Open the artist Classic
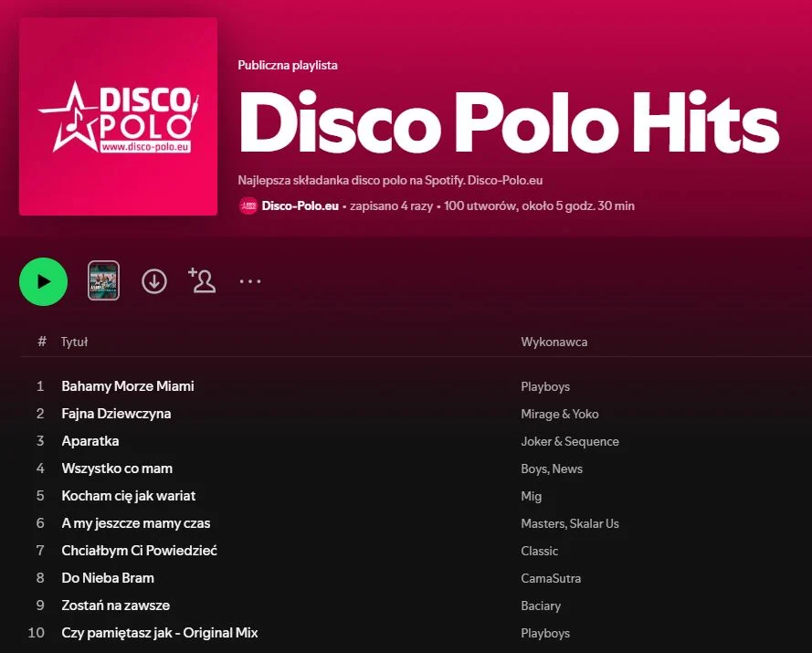The width and height of the screenshot is (812, 653). pyautogui.click(x=540, y=551)
